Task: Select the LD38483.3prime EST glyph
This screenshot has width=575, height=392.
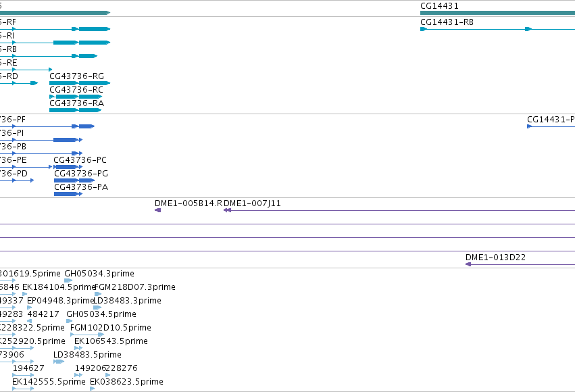Action: click(x=97, y=308)
